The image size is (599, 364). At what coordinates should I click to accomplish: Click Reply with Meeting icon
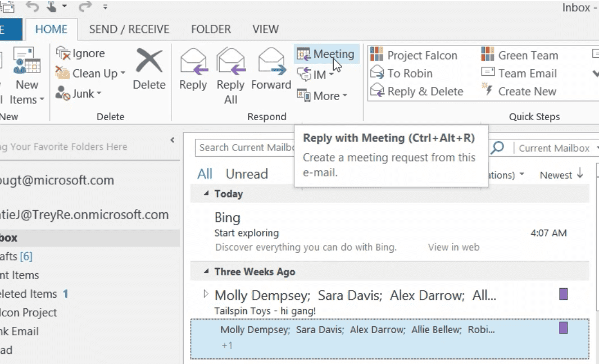click(303, 54)
